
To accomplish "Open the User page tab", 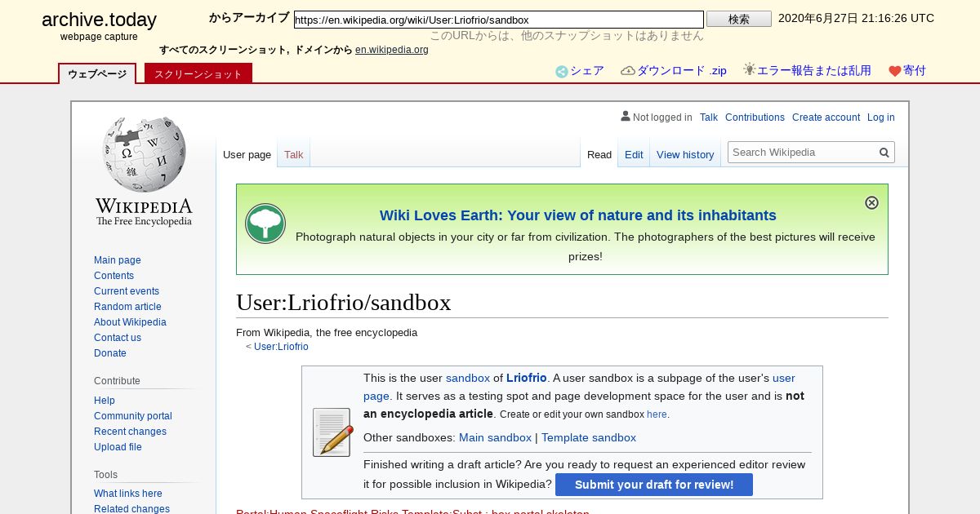I will [x=247, y=154].
